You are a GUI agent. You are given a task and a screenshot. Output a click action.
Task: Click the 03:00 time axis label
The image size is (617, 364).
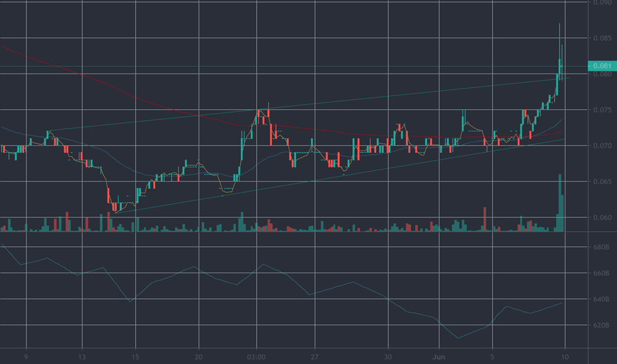(x=256, y=357)
